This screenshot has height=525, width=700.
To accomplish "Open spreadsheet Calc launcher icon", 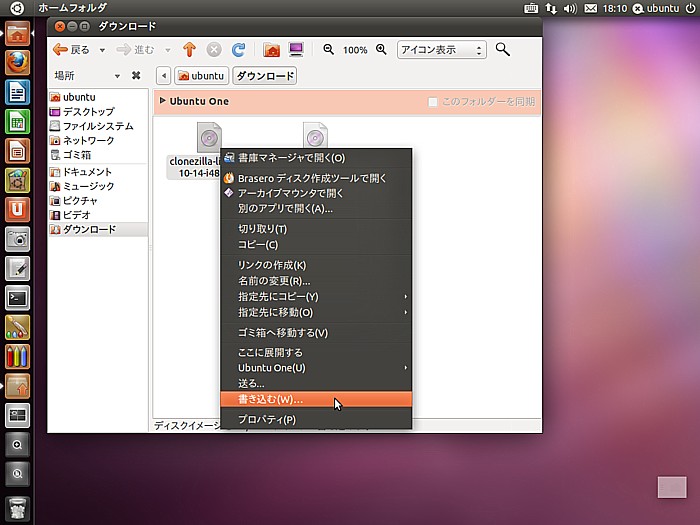I will click(x=17, y=121).
